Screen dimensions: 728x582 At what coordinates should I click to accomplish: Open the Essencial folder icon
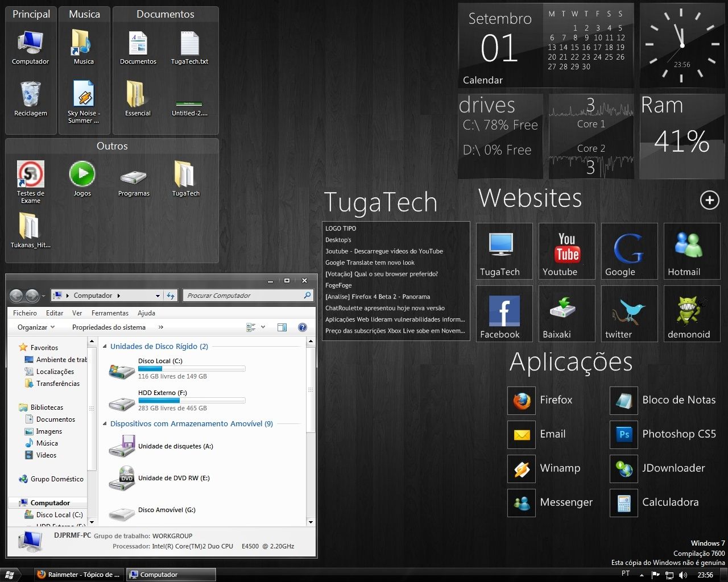tap(138, 99)
